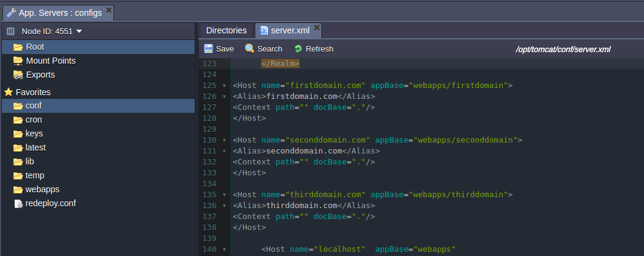Click the redeploy.conf file icon
The width and height of the screenshot is (644, 256).
pyautogui.click(x=18, y=204)
